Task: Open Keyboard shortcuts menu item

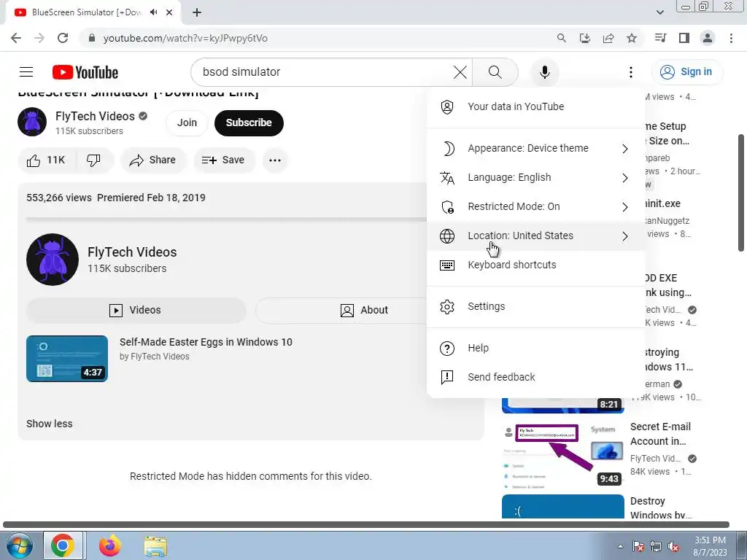Action: 535,265
